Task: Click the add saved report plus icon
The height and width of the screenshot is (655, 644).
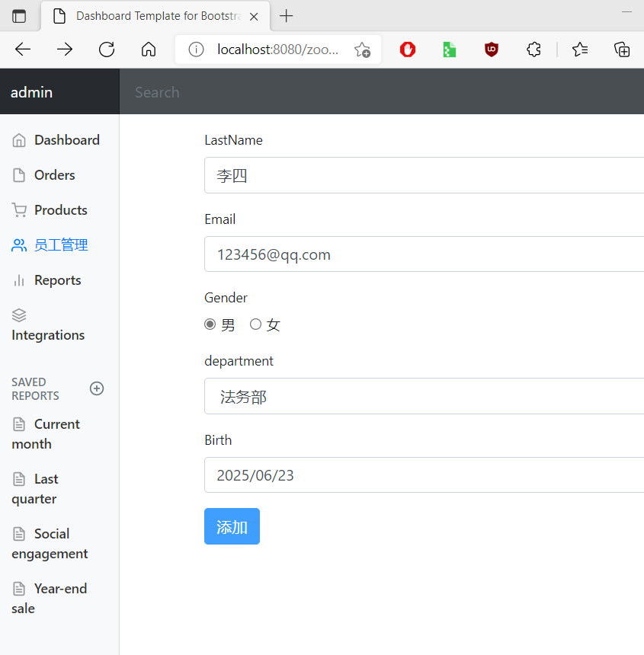Action: (x=97, y=388)
